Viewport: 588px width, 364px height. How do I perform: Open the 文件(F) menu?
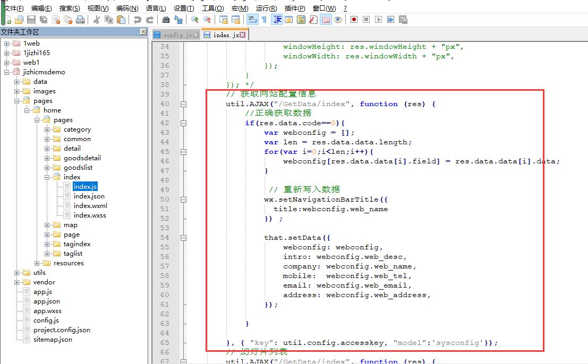(x=14, y=8)
